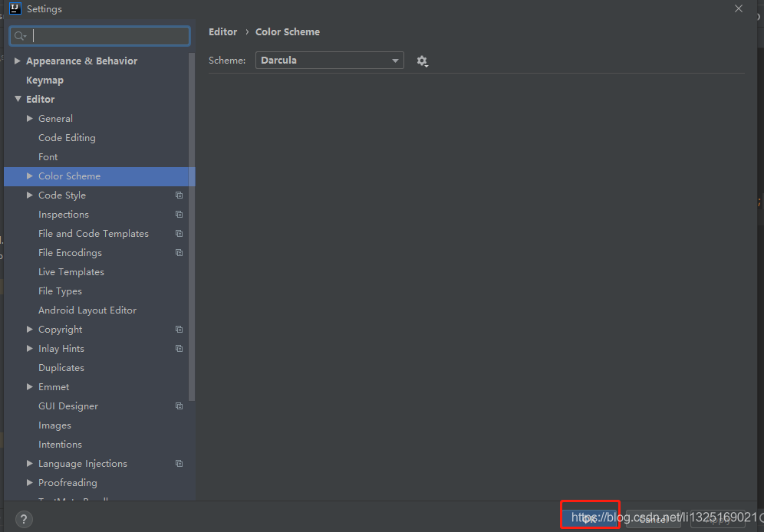Select Inspections in the tree

coord(64,215)
